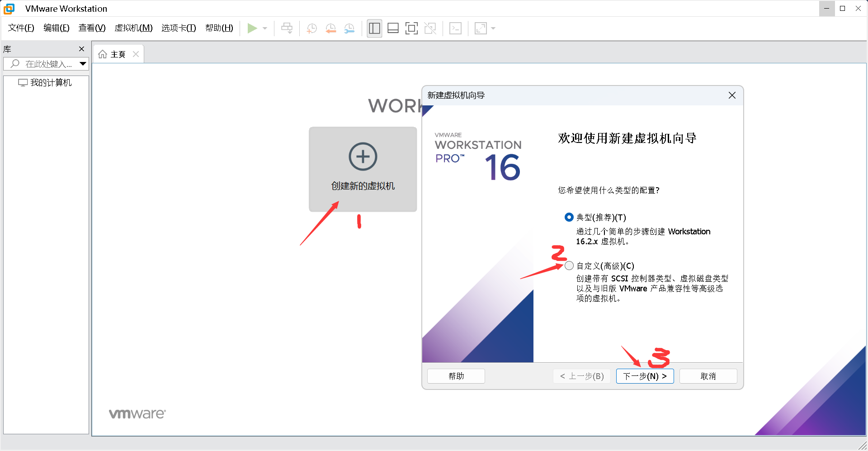The height and width of the screenshot is (451, 868).
Task: Click the green power on virtual machine icon
Action: coord(252,28)
